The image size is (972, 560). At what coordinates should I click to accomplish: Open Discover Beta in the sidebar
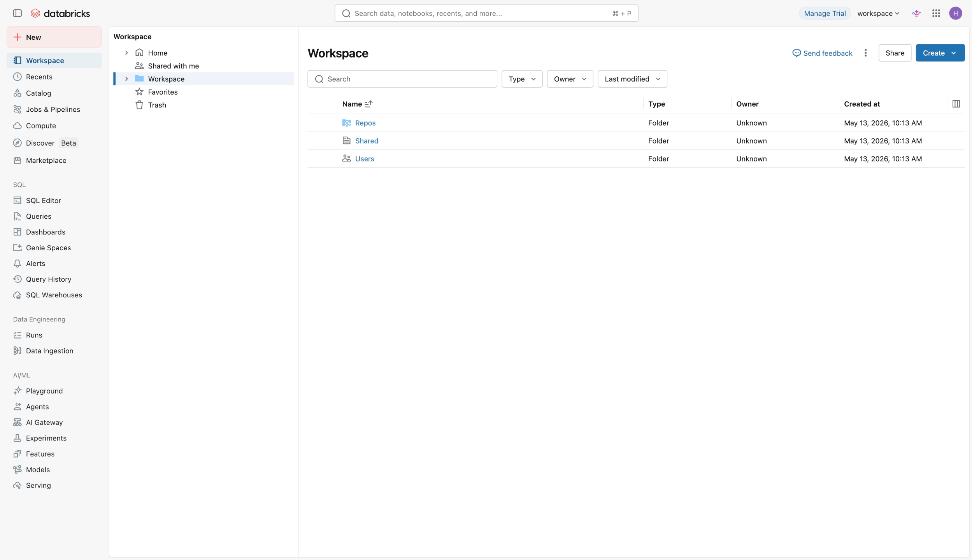tap(54, 143)
